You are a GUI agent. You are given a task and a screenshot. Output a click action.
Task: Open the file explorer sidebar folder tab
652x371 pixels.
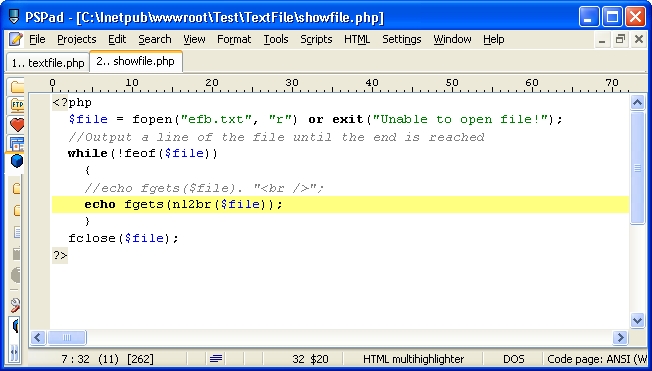tap(17, 87)
